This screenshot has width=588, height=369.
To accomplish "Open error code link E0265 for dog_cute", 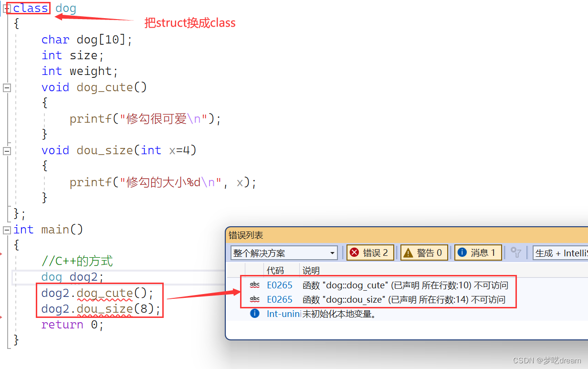I will (279, 285).
